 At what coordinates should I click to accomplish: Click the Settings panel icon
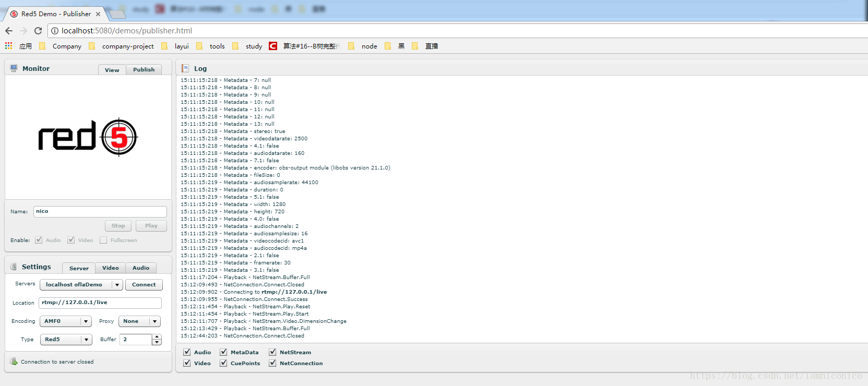(14, 267)
